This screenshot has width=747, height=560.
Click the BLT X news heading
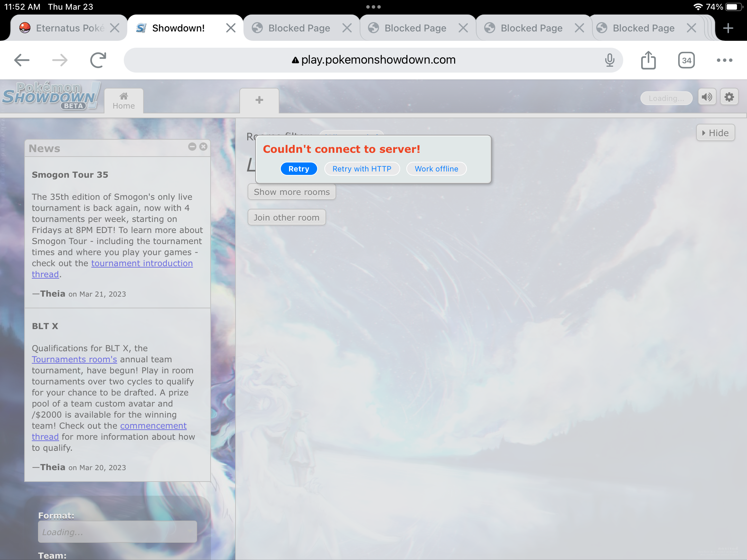coord(45,326)
